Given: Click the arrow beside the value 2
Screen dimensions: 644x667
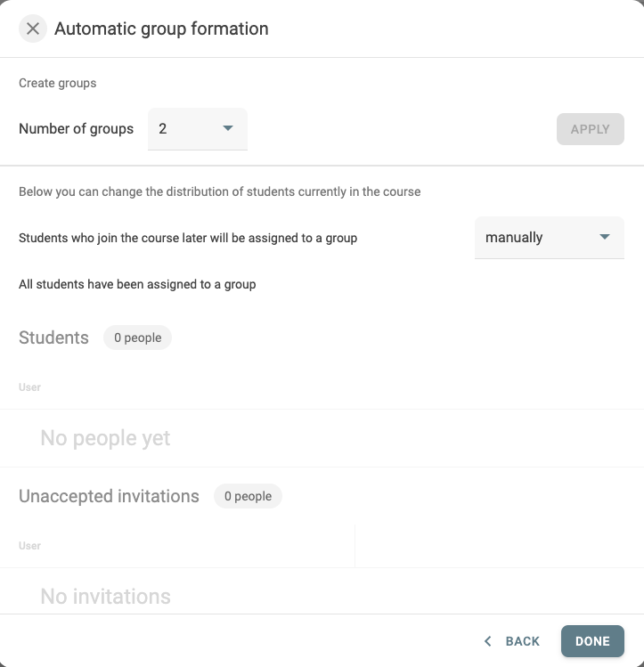Looking at the screenshot, I should coord(228,128).
